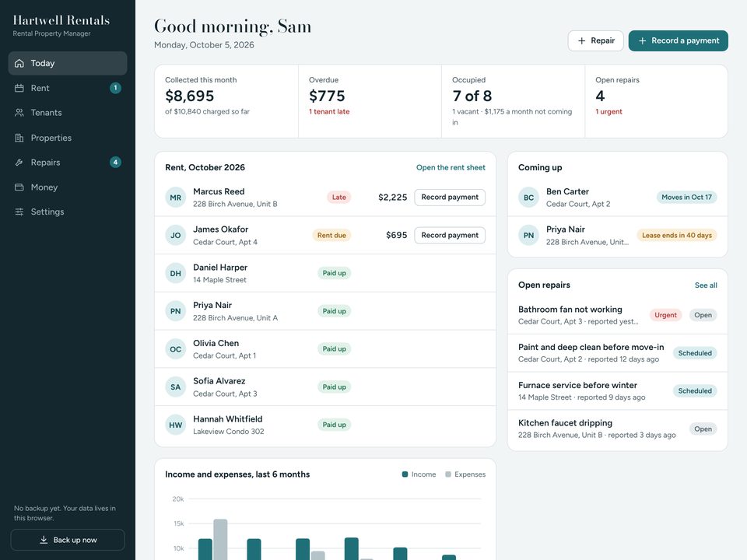Click the Today home icon in sidebar
747x560 pixels.
(x=19, y=63)
